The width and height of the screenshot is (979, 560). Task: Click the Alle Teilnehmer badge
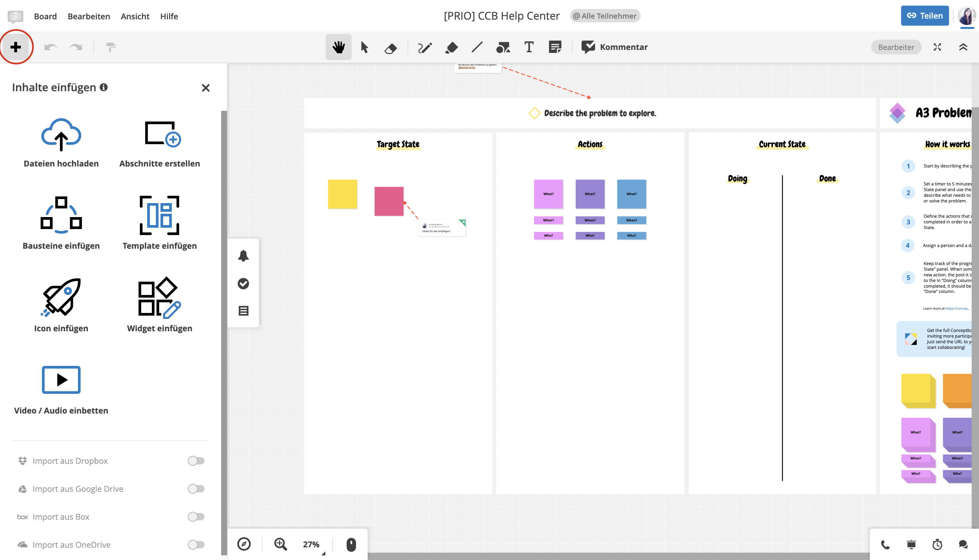(605, 16)
